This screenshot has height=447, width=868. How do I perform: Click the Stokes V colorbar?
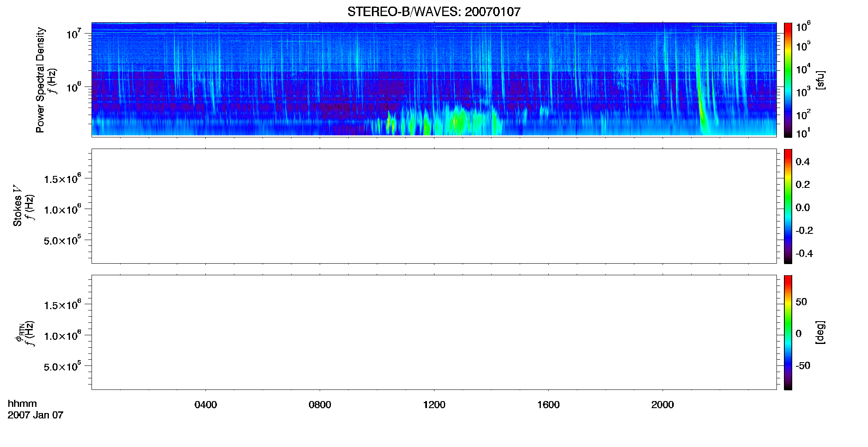(788, 206)
